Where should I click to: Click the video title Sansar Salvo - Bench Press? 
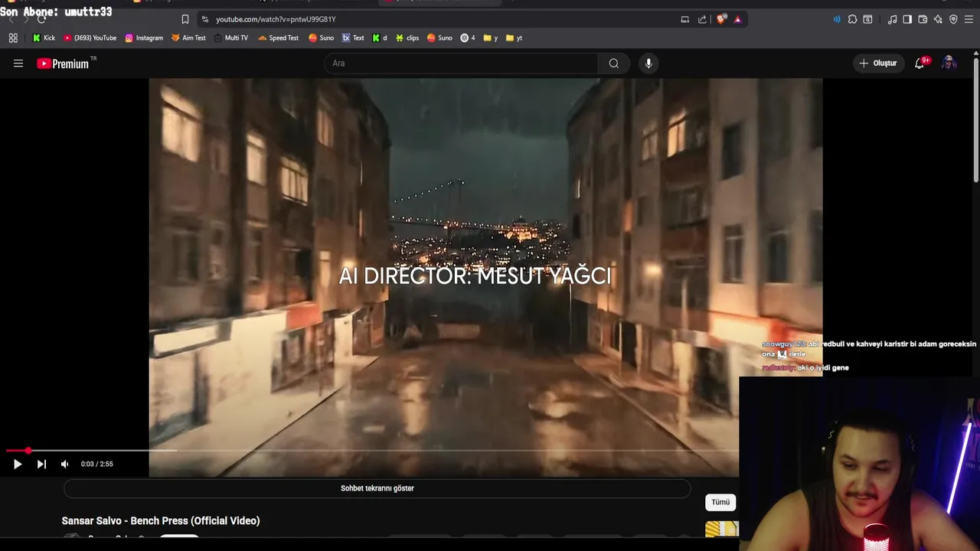pyautogui.click(x=161, y=520)
